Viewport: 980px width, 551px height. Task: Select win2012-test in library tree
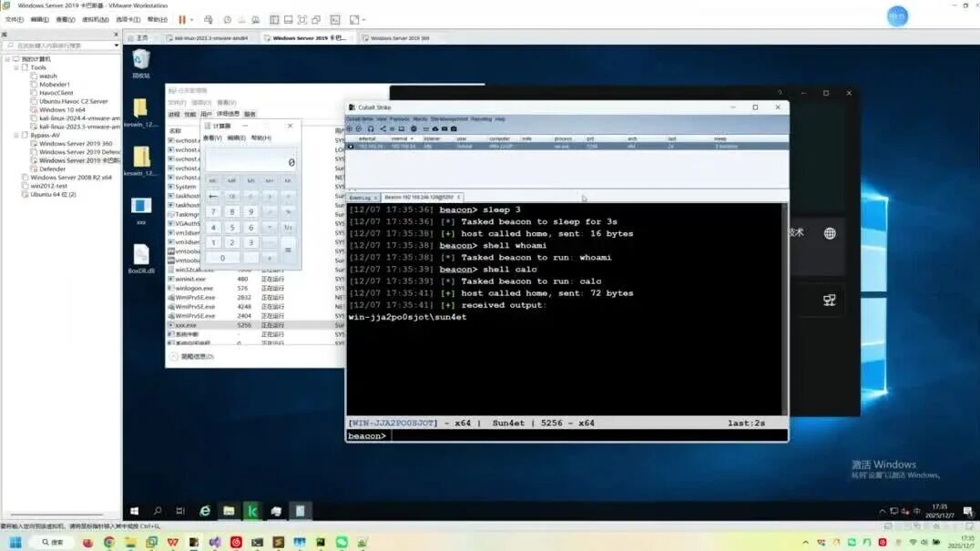coord(49,186)
